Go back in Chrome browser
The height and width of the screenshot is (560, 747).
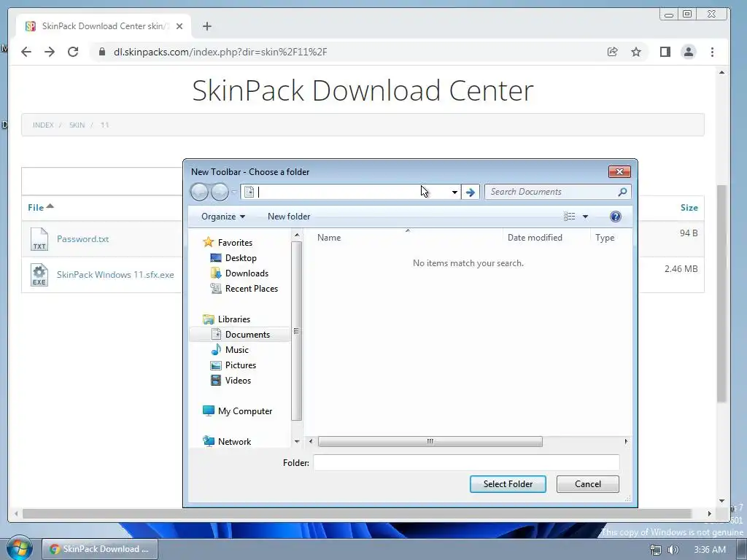(26, 52)
